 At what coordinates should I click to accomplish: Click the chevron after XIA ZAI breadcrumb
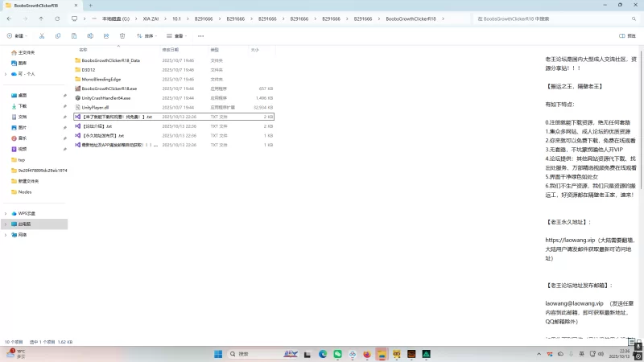point(165,19)
